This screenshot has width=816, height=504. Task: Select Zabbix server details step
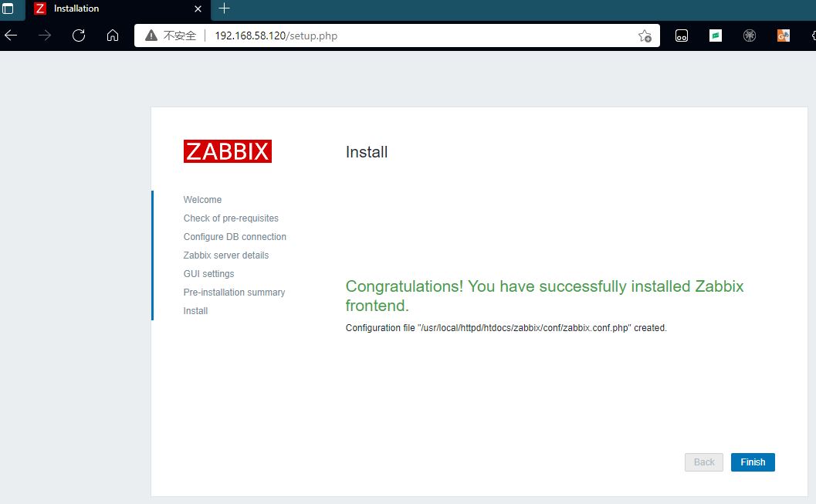(x=226, y=255)
